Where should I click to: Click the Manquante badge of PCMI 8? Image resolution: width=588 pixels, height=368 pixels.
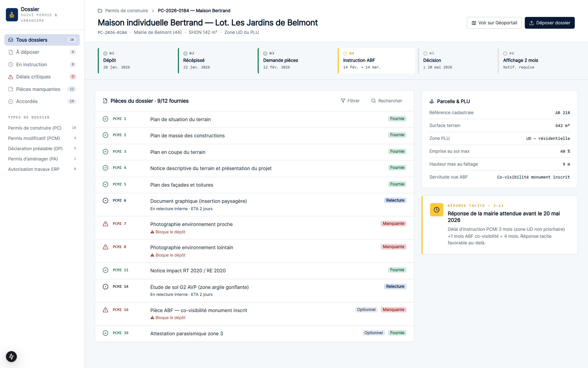point(393,247)
